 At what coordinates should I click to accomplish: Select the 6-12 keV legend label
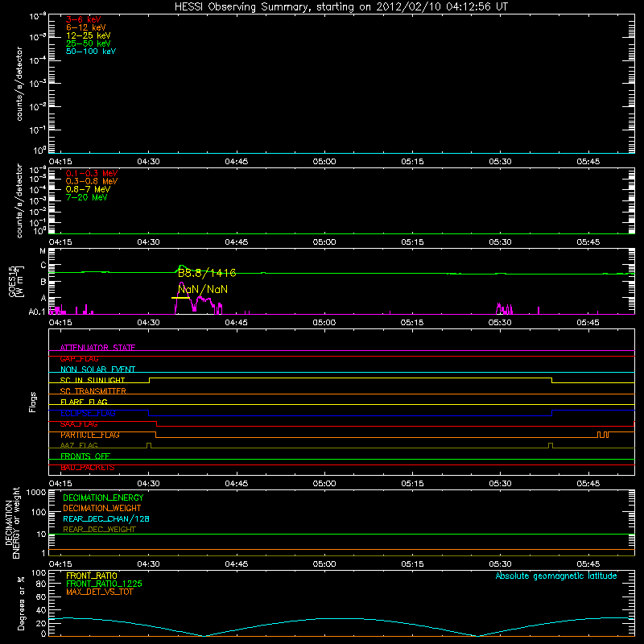click(86, 27)
